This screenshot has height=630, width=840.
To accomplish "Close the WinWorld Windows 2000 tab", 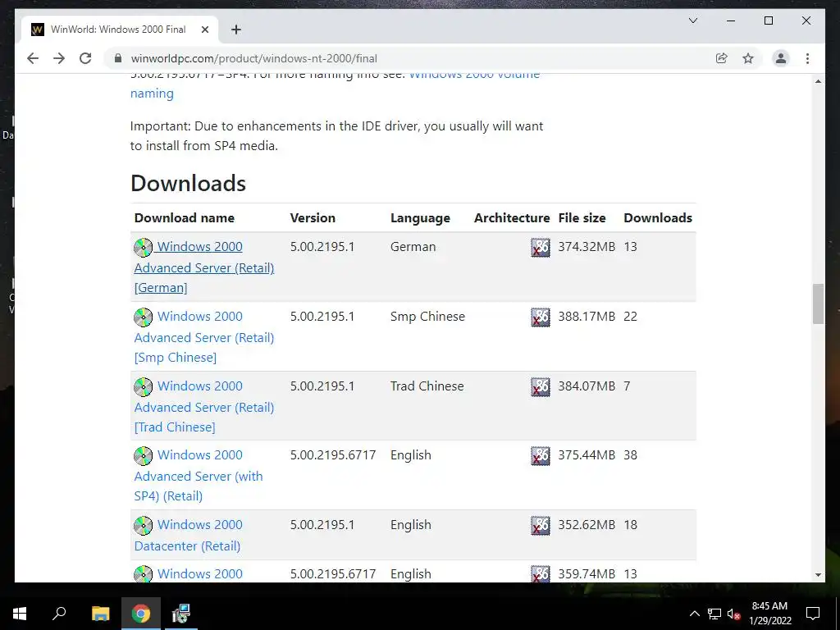I will pos(204,30).
